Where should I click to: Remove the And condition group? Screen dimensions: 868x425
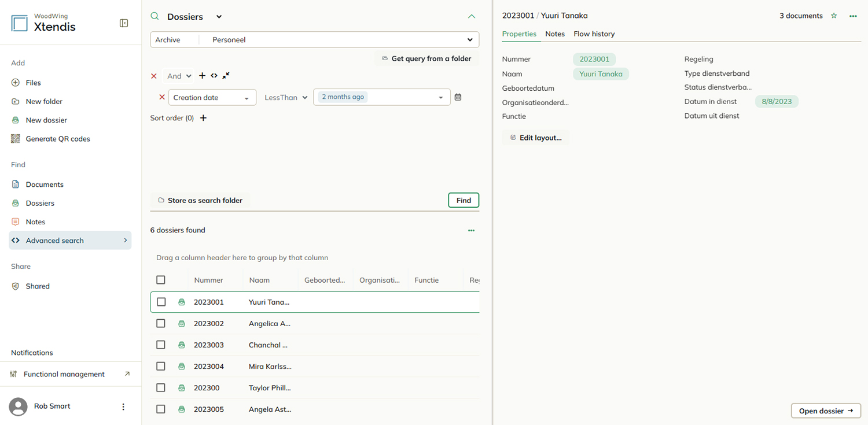pos(154,76)
